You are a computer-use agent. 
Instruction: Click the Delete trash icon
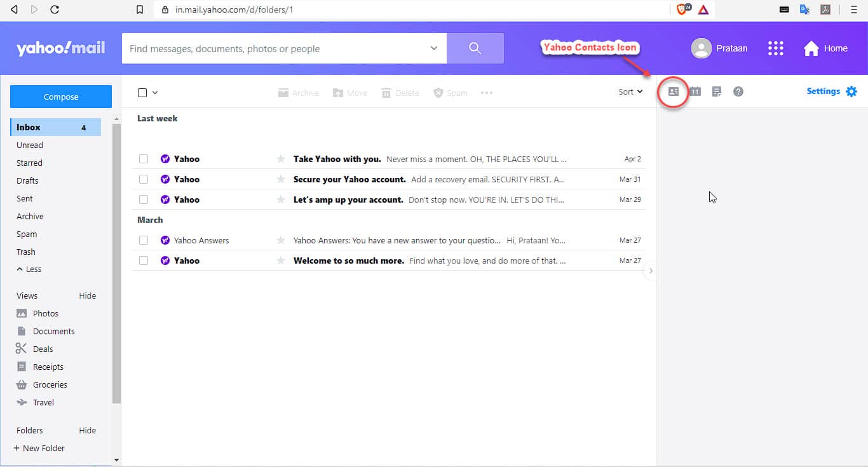tap(386, 93)
